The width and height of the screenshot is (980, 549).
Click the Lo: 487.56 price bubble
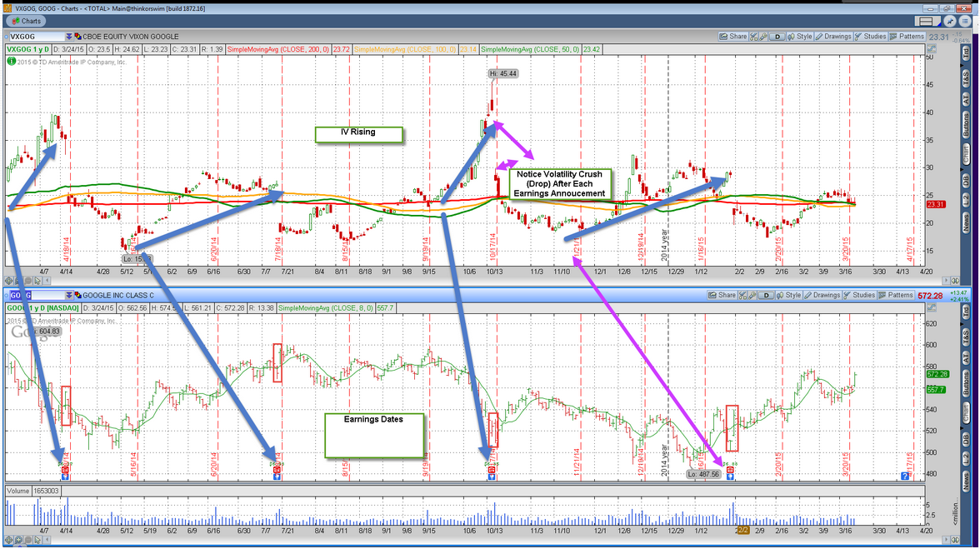(x=703, y=474)
